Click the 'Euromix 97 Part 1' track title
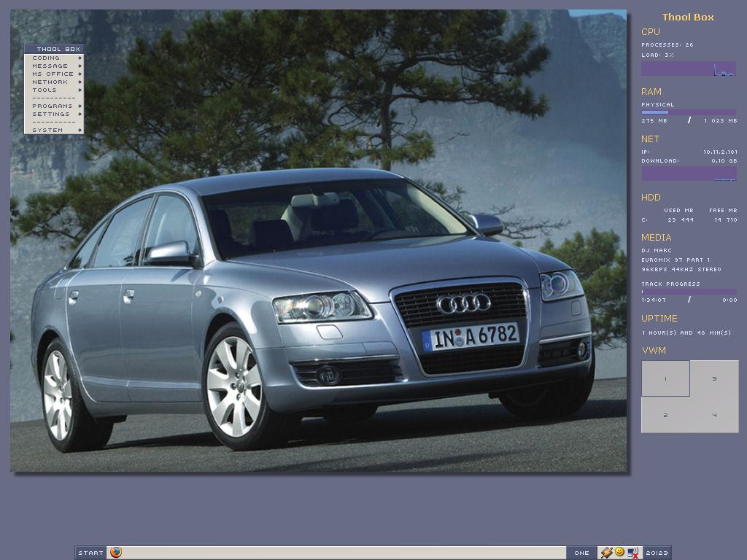The image size is (747, 560). (676, 260)
